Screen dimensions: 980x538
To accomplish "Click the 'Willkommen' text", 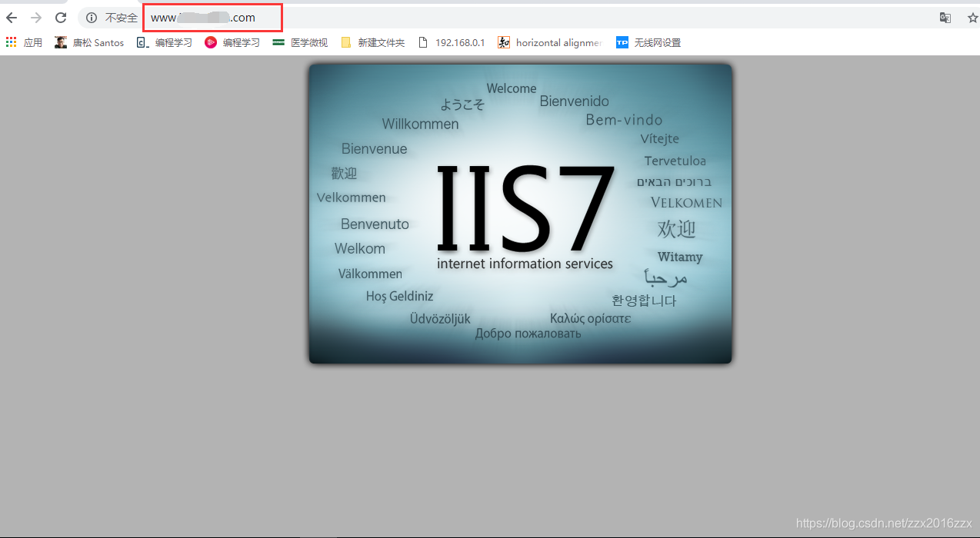I will [x=420, y=124].
